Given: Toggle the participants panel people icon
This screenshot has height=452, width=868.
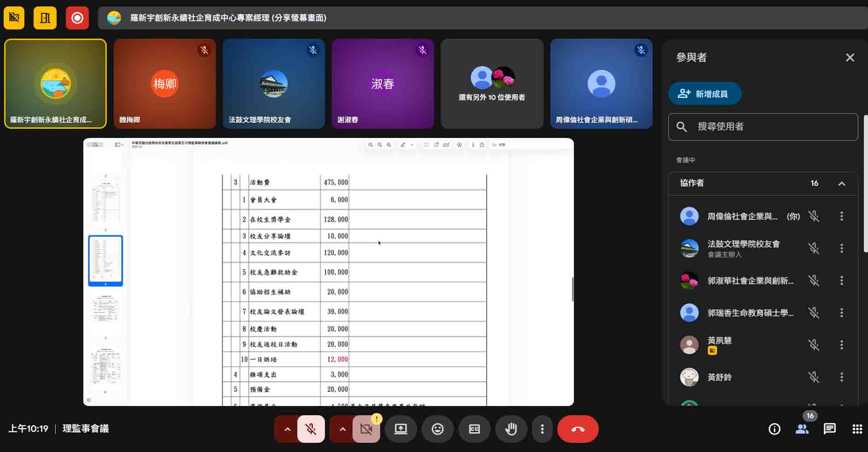Looking at the screenshot, I should pyautogui.click(x=802, y=429).
